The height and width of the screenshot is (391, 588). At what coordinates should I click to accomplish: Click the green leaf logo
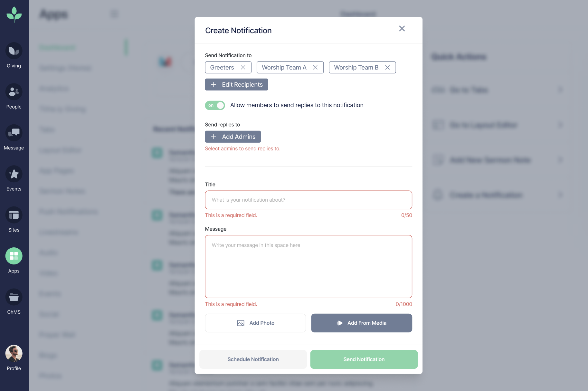pos(14,14)
